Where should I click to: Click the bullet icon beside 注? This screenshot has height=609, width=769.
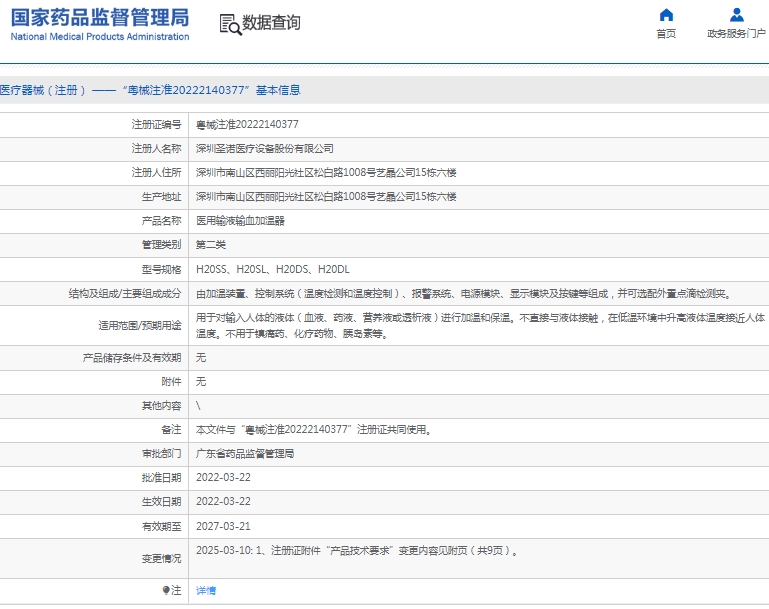pyautogui.click(x=166, y=590)
